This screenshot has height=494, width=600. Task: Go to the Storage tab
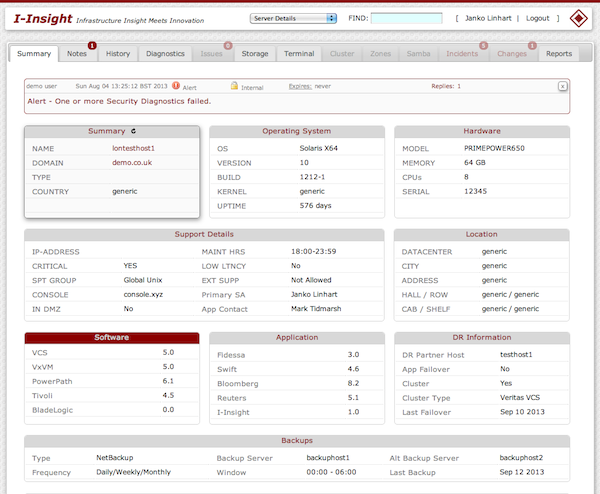coord(255,54)
